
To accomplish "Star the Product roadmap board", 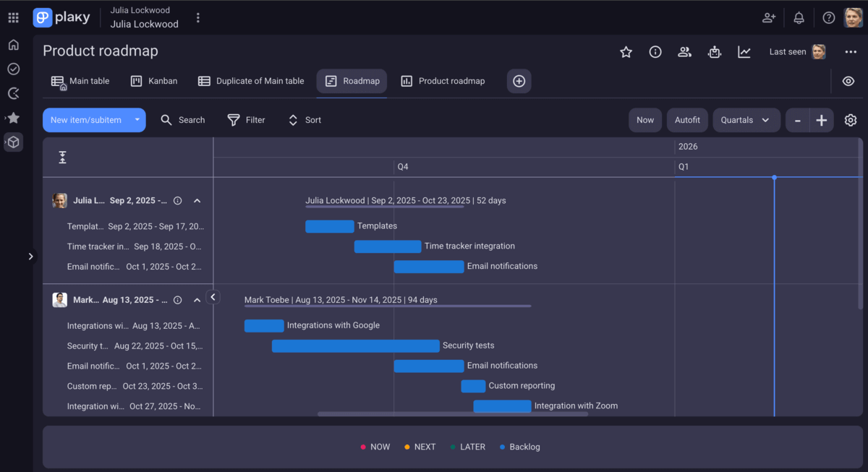I will tap(626, 52).
